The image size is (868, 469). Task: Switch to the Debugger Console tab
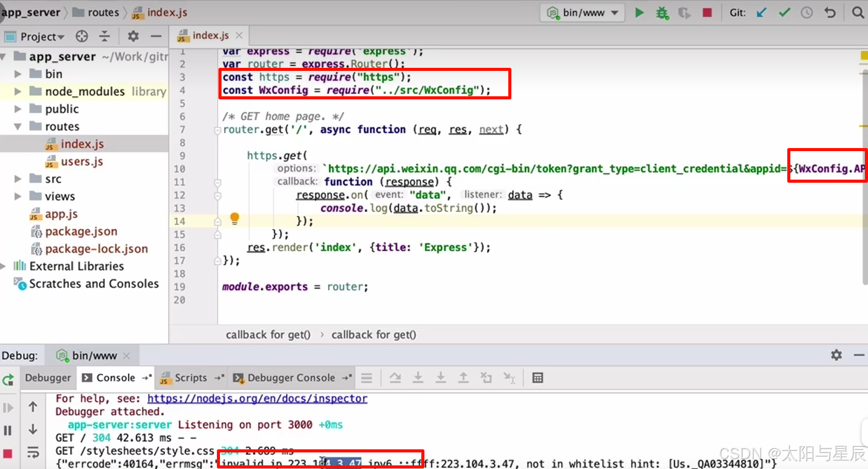tap(291, 378)
